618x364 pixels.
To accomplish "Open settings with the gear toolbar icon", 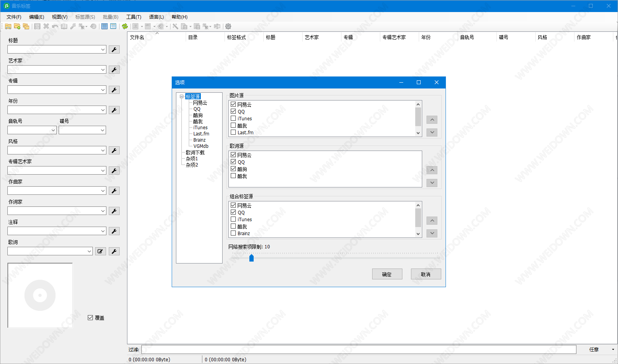I will (228, 26).
